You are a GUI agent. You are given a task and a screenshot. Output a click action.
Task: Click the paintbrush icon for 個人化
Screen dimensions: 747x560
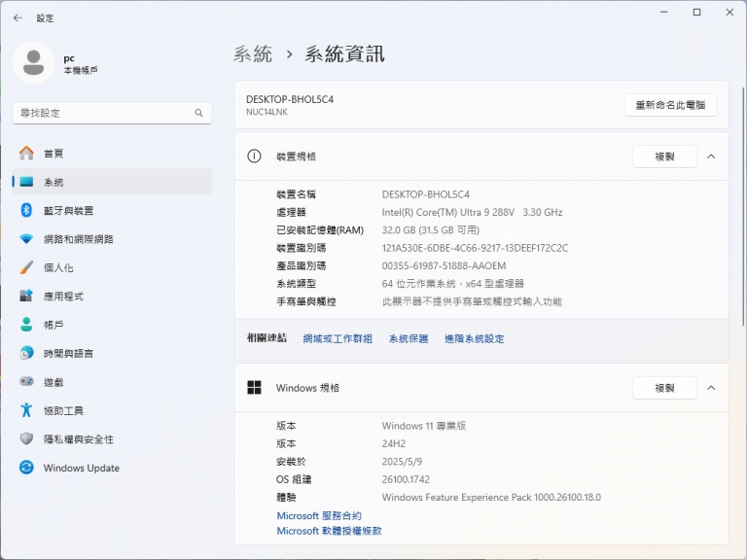[x=26, y=267]
